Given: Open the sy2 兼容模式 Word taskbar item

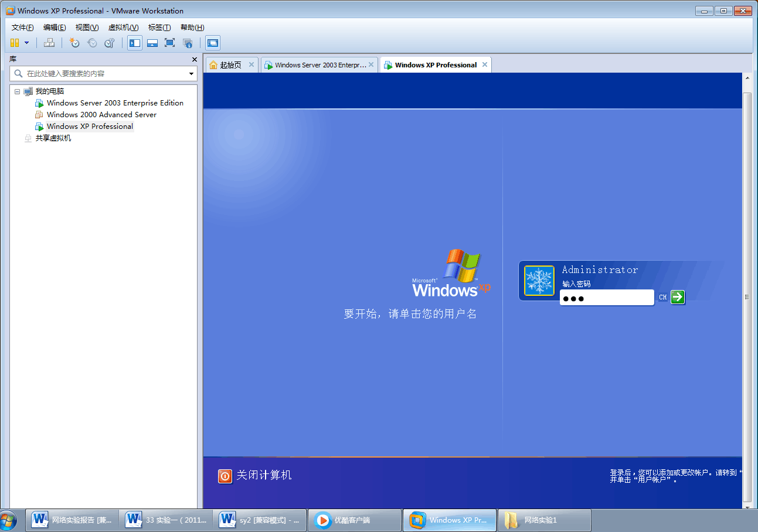Looking at the screenshot, I should [x=260, y=520].
